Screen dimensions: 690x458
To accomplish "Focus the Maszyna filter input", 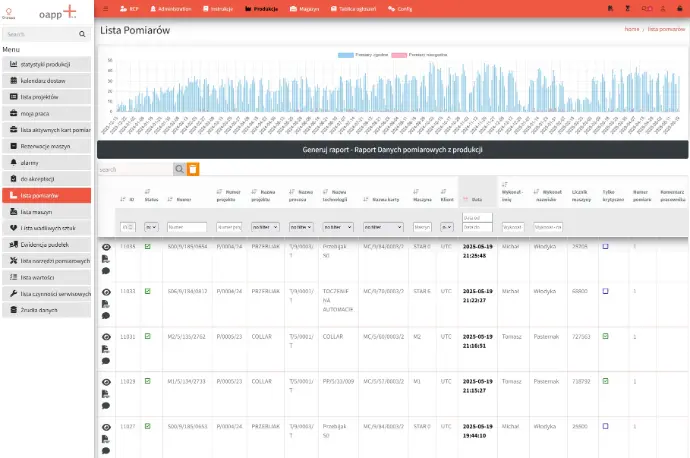I will [422, 227].
